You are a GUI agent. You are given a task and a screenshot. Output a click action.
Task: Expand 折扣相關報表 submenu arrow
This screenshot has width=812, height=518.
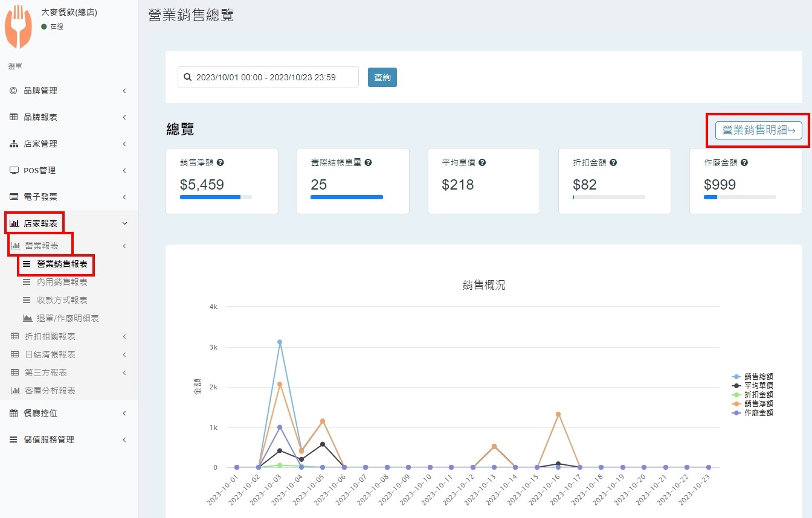click(x=124, y=336)
